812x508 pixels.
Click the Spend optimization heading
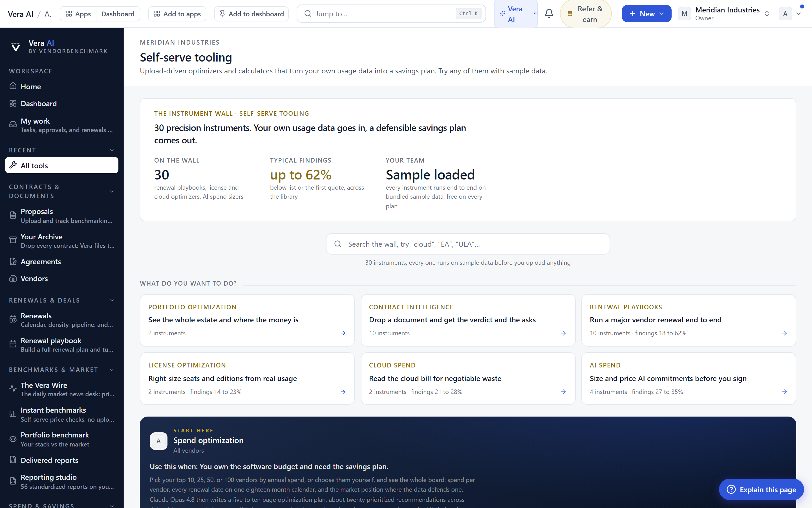[x=208, y=440]
